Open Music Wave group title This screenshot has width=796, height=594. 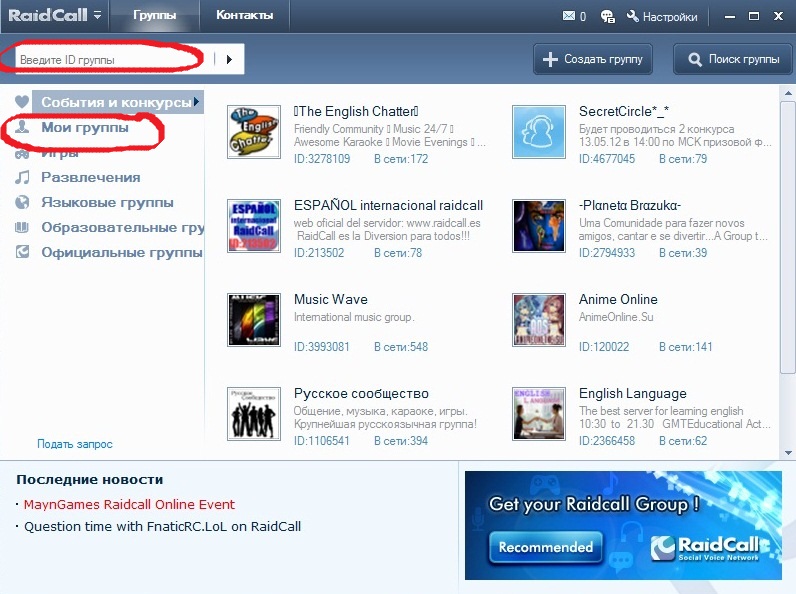click(330, 299)
